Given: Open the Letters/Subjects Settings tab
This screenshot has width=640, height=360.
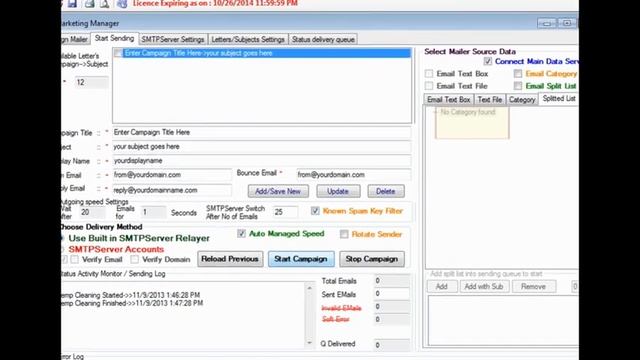Looking at the screenshot, I should (x=248, y=40).
